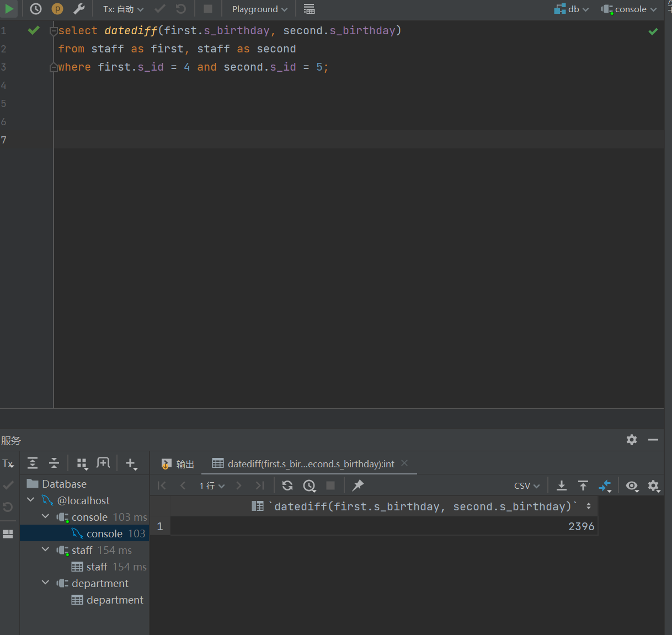
Task: Open the db schema selector dropdown
Action: coord(572,9)
